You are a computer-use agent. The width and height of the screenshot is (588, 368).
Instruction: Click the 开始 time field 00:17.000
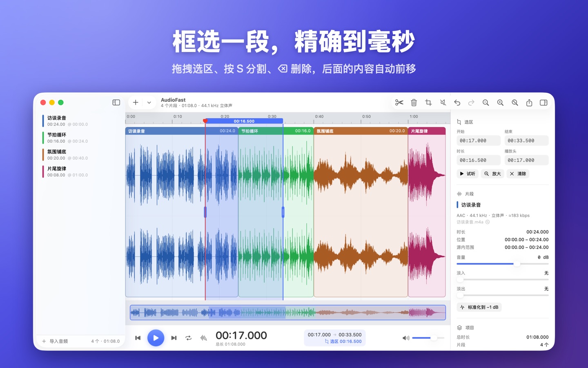(x=479, y=140)
